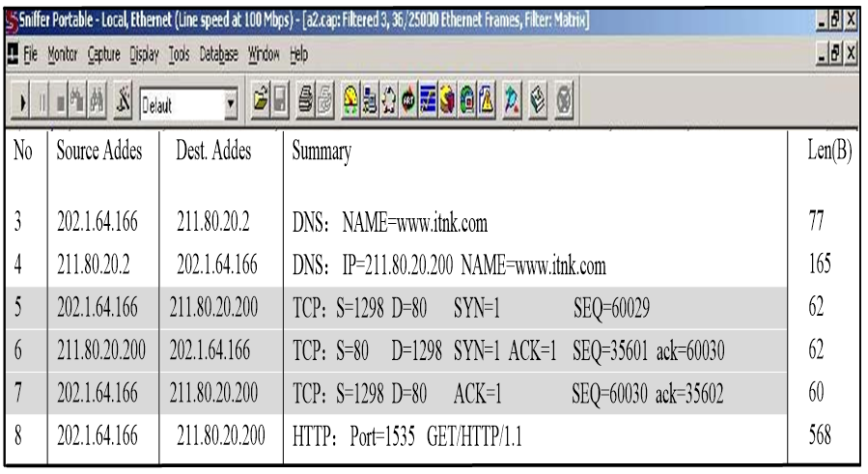Minimize the inner document window
The width and height of the screenshot is (868, 474).
[x=822, y=54]
